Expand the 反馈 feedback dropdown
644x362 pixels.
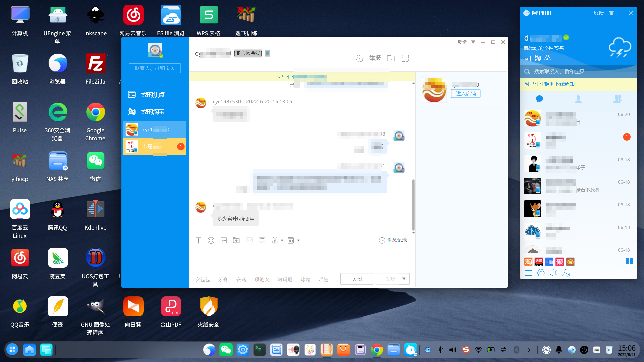[x=473, y=42]
